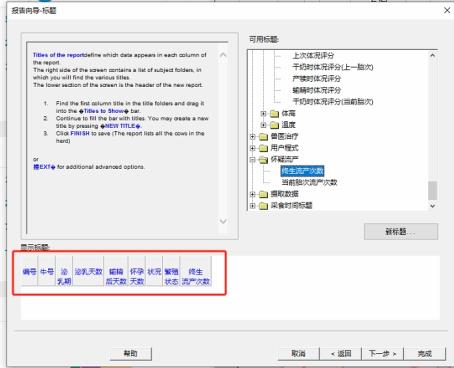Click the 体高 folder icon
Image resolution: width=454 pixels, height=368 pixels.
click(274, 114)
